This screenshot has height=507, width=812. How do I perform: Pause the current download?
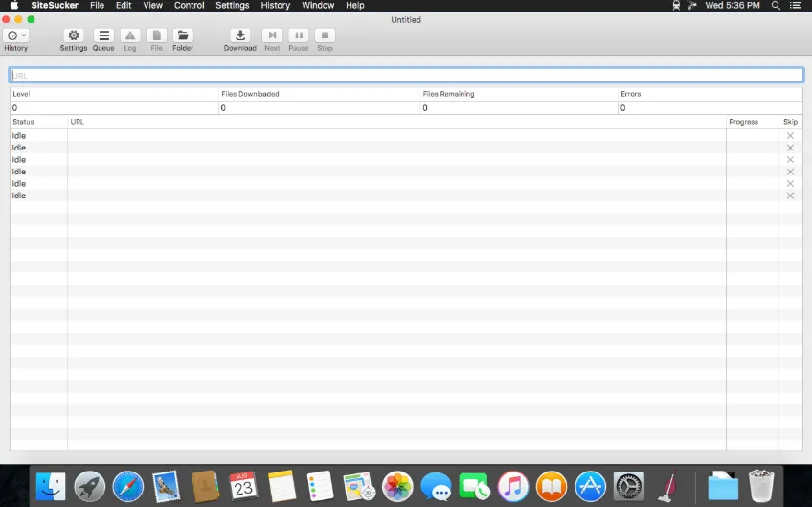click(x=299, y=35)
